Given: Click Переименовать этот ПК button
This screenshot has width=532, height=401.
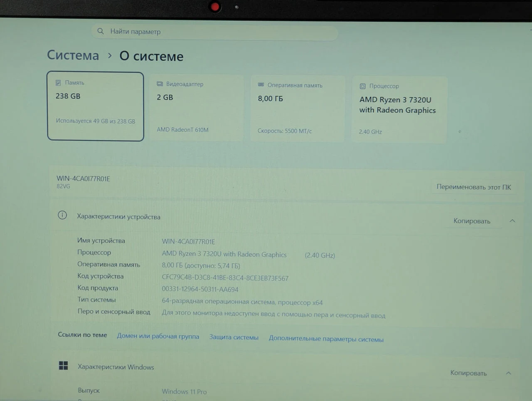Looking at the screenshot, I should [x=474, y=187].
